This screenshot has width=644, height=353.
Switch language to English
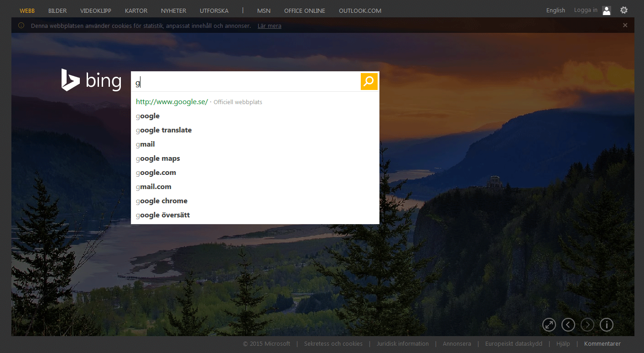pos(556,11)
